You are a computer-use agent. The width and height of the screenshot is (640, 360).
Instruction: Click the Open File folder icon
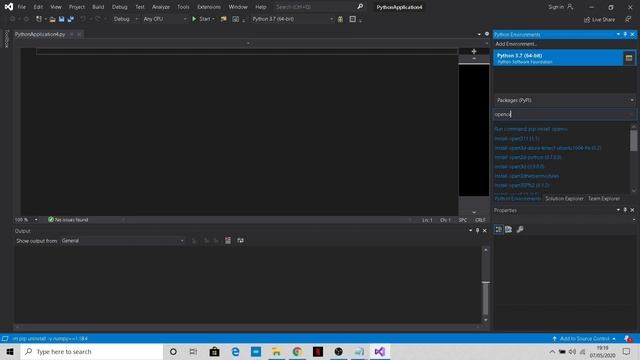pyautogui.click(x=52, y=19)
